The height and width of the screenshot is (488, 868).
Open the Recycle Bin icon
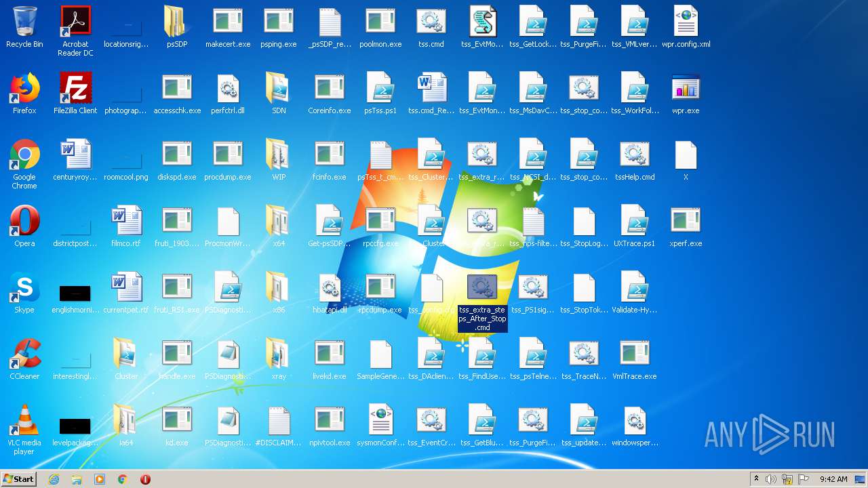coord(24,27)
